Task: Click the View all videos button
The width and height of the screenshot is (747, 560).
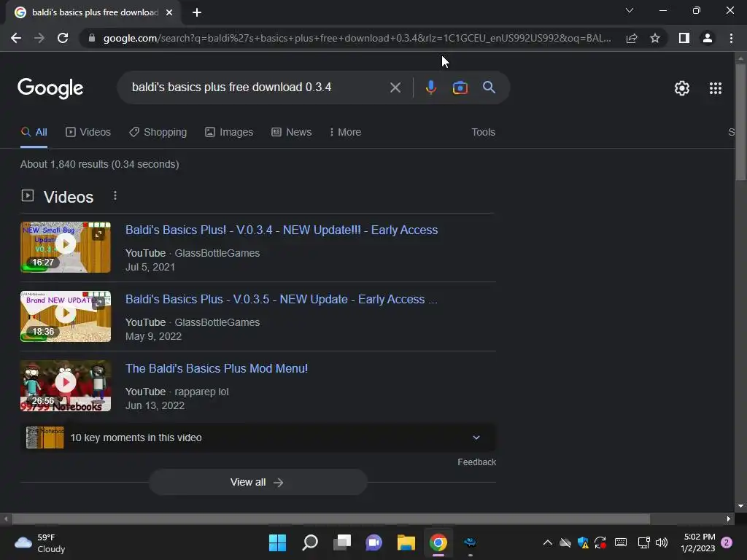Action: (x=258, y=483)
